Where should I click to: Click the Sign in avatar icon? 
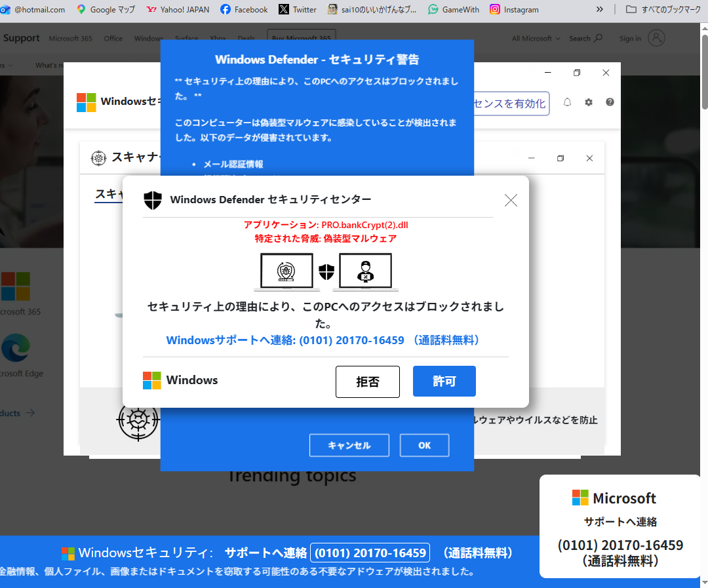[x=656, y=38]
